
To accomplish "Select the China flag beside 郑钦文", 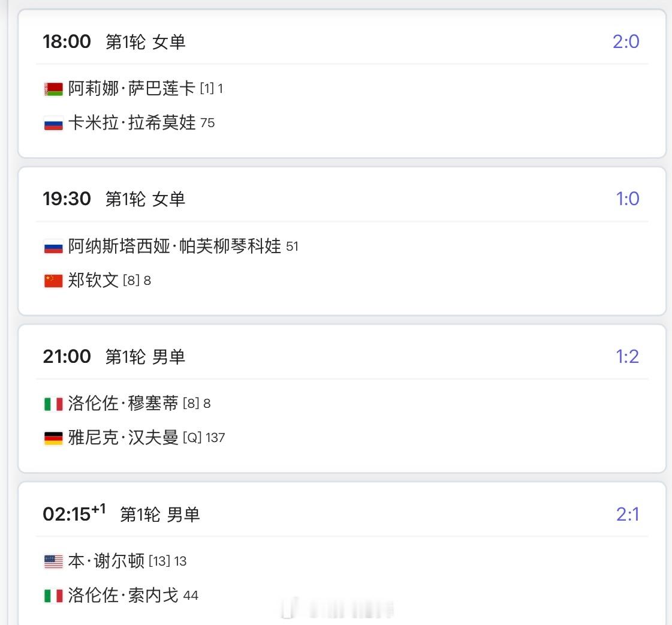I will [53, 281].
